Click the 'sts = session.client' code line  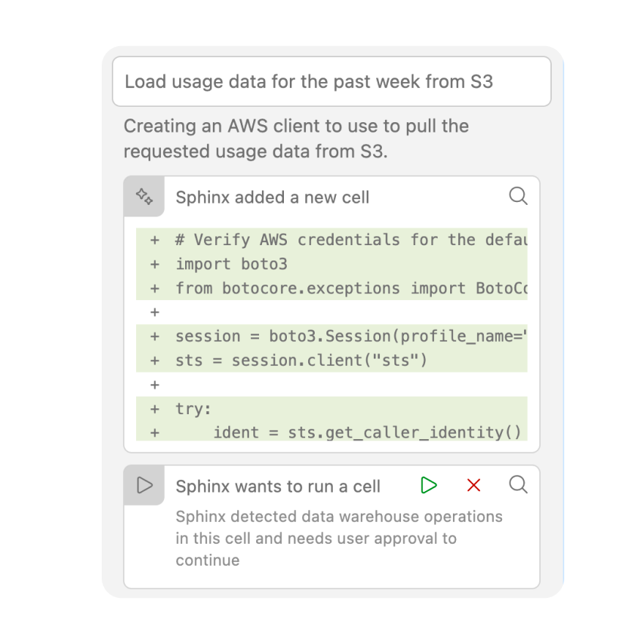(x=301, y=361)
